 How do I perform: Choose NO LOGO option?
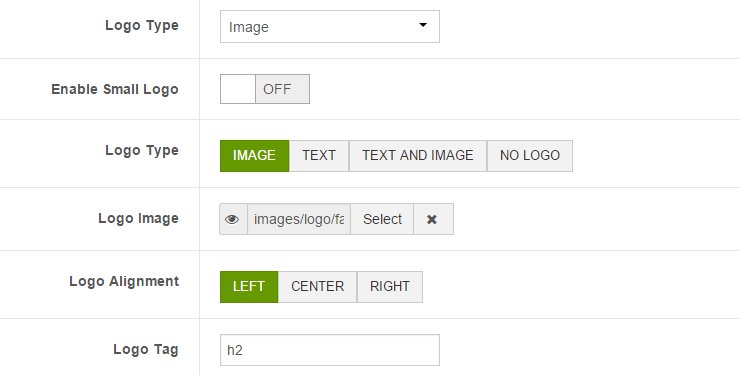[x=530, y=156]
